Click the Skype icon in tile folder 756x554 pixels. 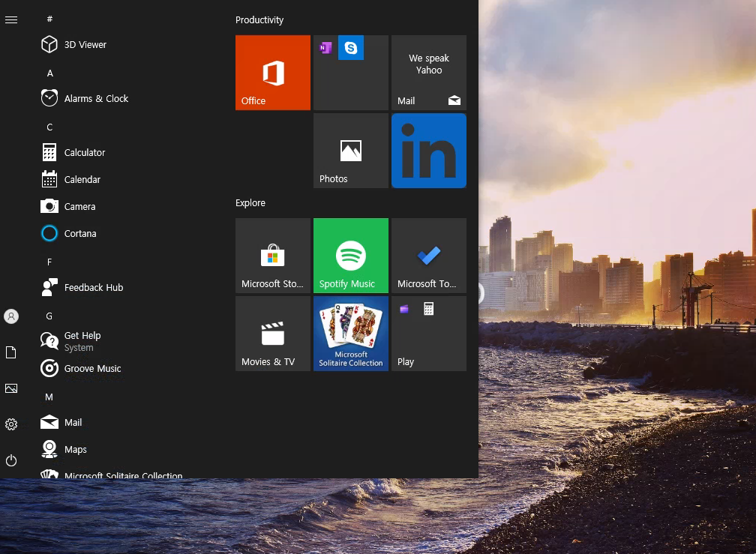point(351,48)
